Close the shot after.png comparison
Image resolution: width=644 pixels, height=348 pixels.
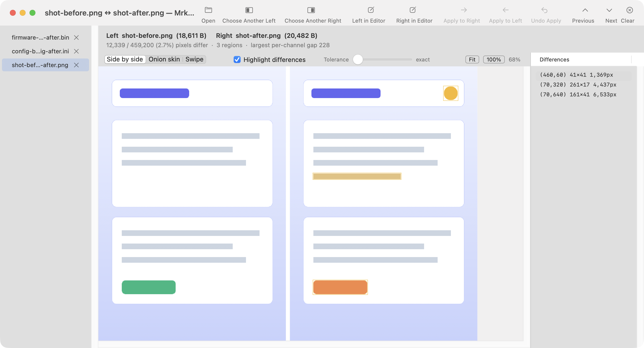coord(77,65)
